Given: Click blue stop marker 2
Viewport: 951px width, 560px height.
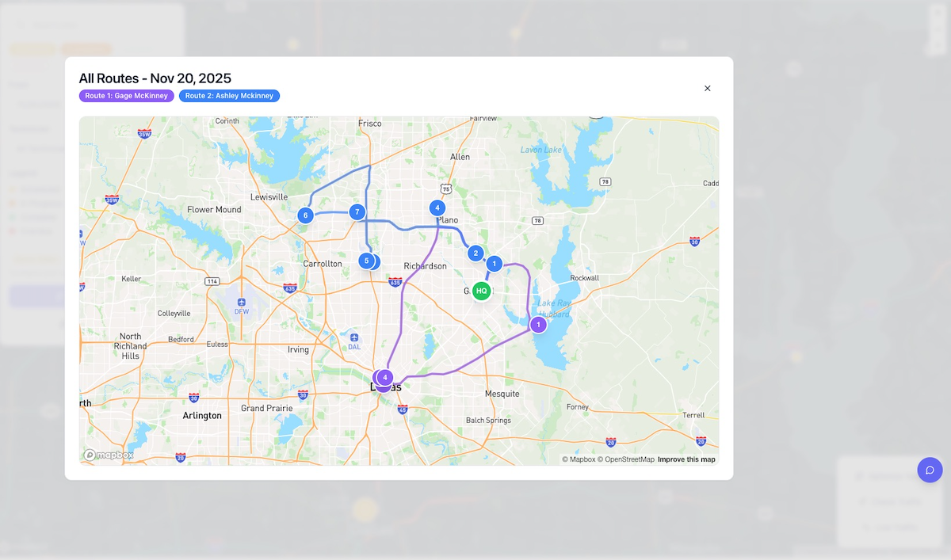Looking at the screenshot, I should (x=475, y=253).
